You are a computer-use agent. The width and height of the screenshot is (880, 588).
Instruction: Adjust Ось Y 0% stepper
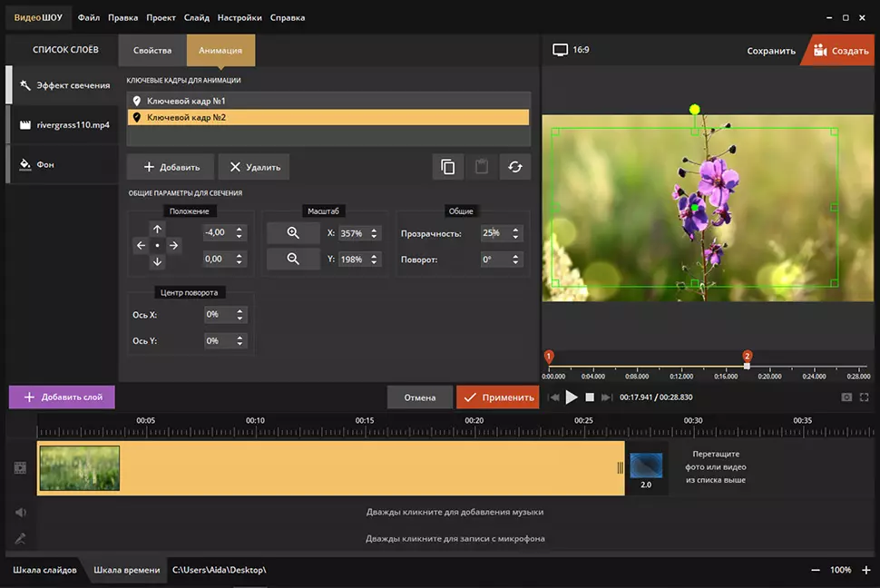[x=240, y=340]
